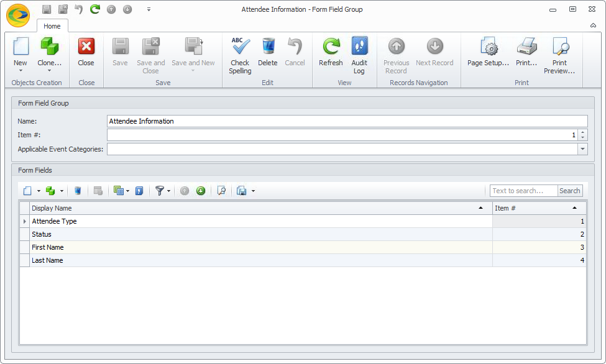Viewport: 606px width, 364px height.
Task: Click the delete trash icon in the Form Fields toolbar
Action: pyautogui.click(x=78, y=191)
